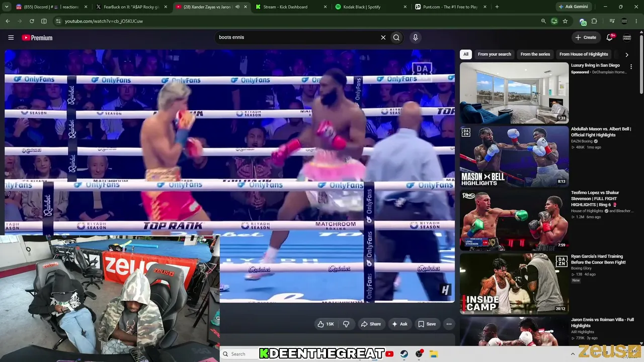Open the Inside Camp video thumbnail
This screenshot has width=644, height=362.
click(x=514, y=284)
